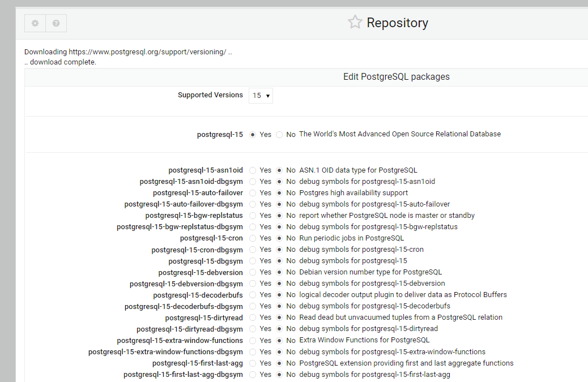The image size is (588, 382).
Task: Click the Edit PostgreSQL packages heading
Action: pos(397,76)
